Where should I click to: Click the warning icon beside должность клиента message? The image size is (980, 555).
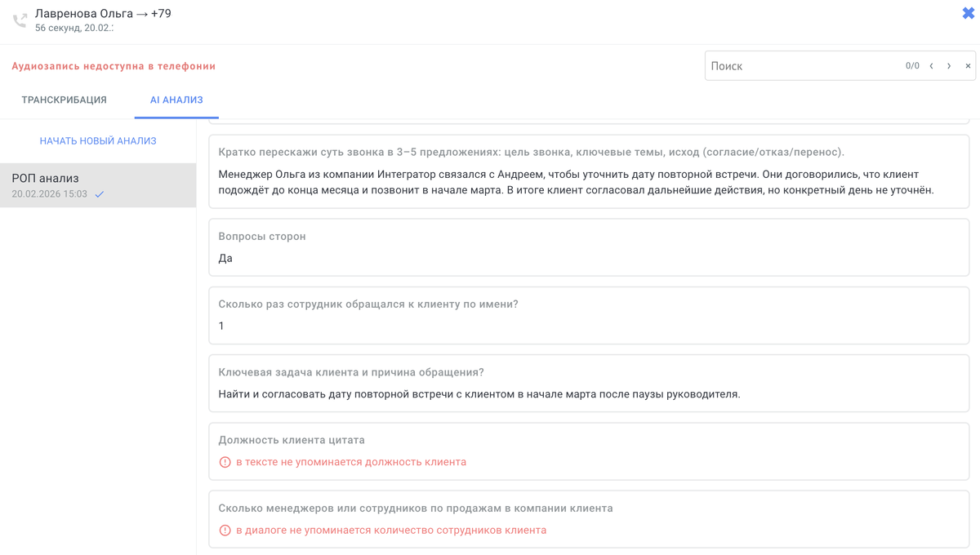coord(224,461)
